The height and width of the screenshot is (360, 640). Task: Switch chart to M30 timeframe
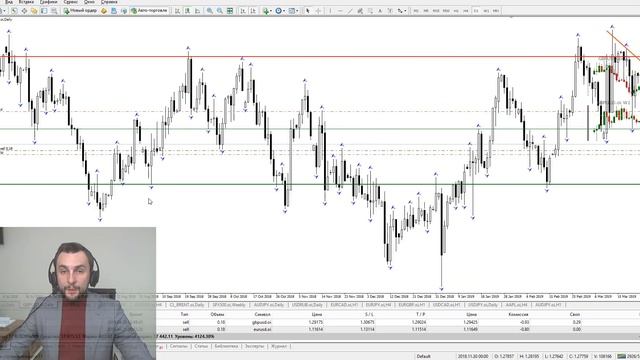446,11
